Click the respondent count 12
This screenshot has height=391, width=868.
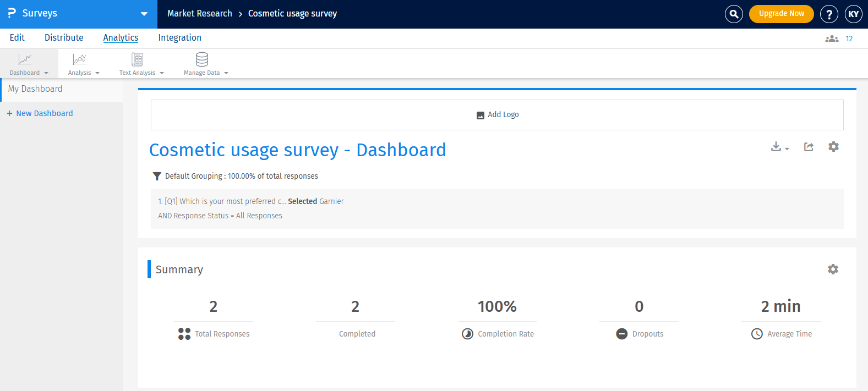849,38
